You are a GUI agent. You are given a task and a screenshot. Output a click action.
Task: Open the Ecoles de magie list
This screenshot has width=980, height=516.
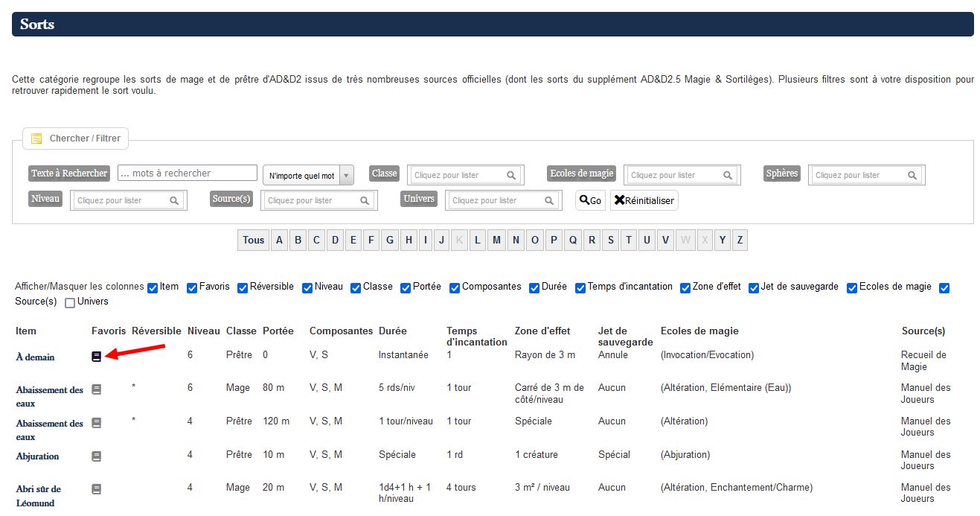pos(681,176)
